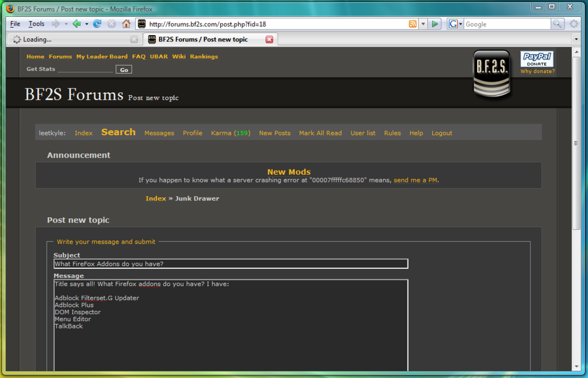Open the New Posts link
This screenshot has width=588, height=378.
275,133
